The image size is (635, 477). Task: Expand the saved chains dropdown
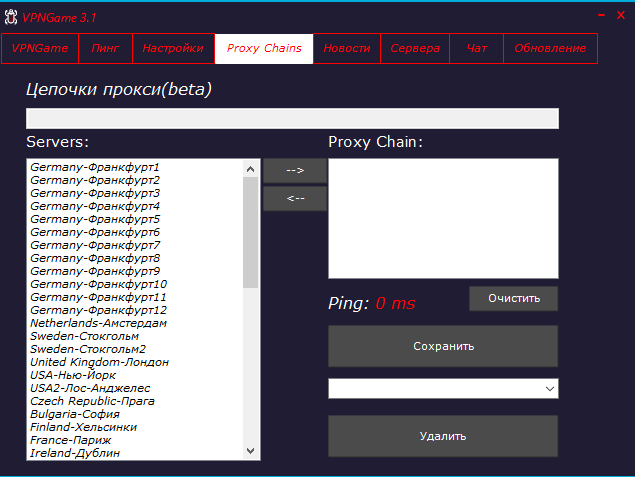coord(549,388)
